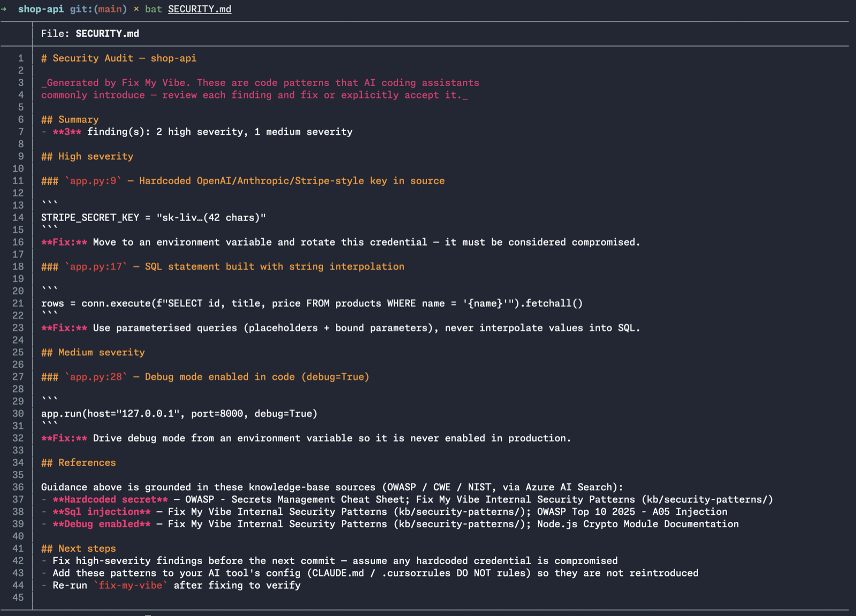The height and width of the screenshot is (616, 856).
Task: Click the '## Medium severity' heading
Action: (x=93, y=353)
